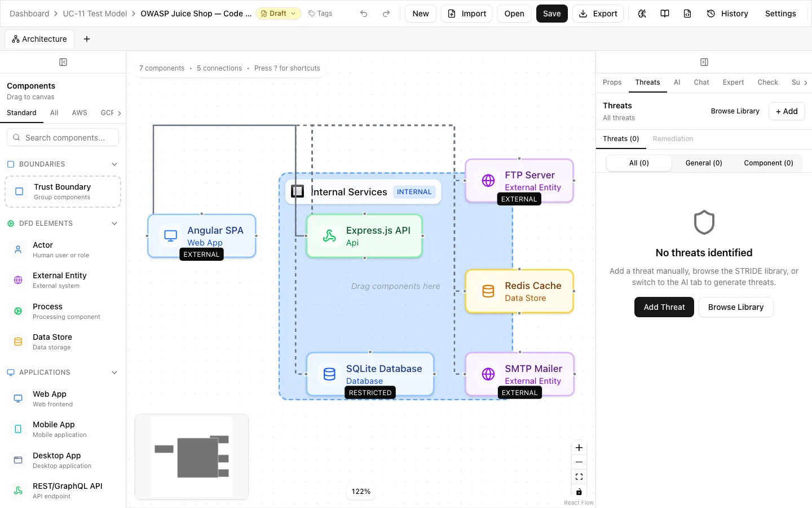Open the History panel

(x=727, y=14)
